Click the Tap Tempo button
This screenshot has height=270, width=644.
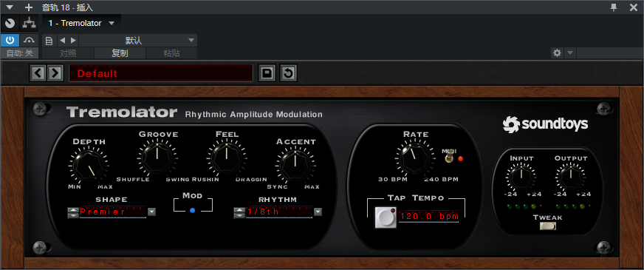pyautogui.click(x=386, y=217)
